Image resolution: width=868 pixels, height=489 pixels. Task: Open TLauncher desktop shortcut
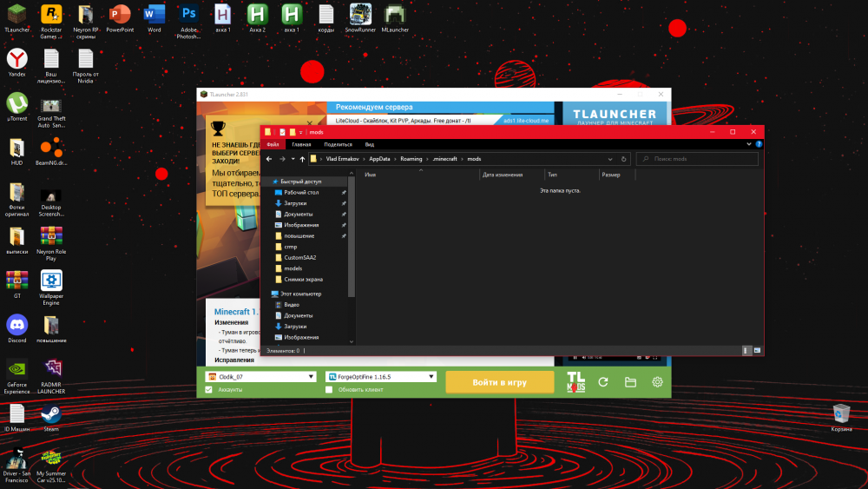click(16, 18)
